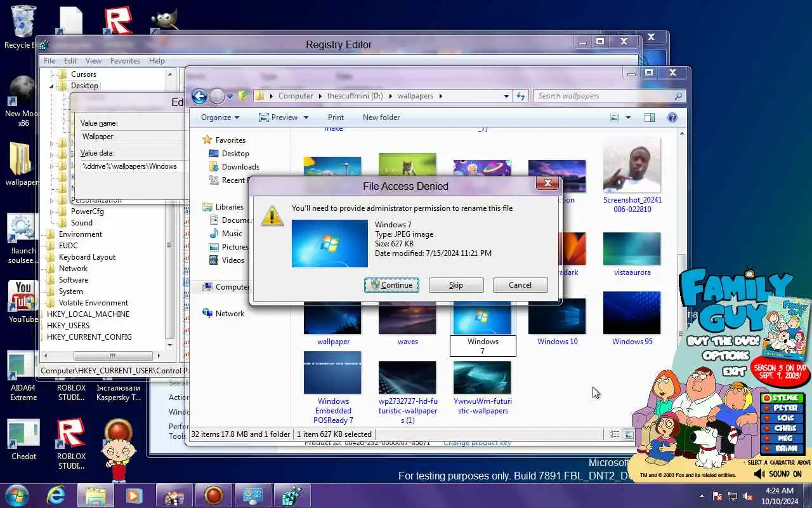Create a New folder
This screenshot has width=812, height=508.
point(381,117)
